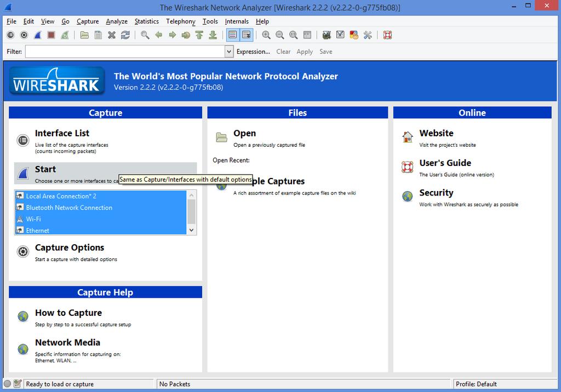
Task: Edit coloring rules from toolbar
Action: 354,35
